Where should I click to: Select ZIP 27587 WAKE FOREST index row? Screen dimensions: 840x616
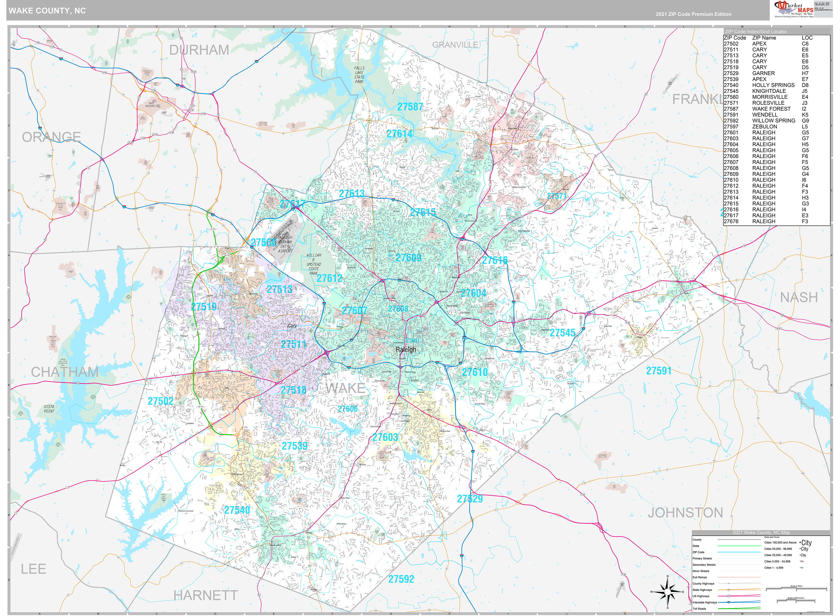click(x=764, y=109)
